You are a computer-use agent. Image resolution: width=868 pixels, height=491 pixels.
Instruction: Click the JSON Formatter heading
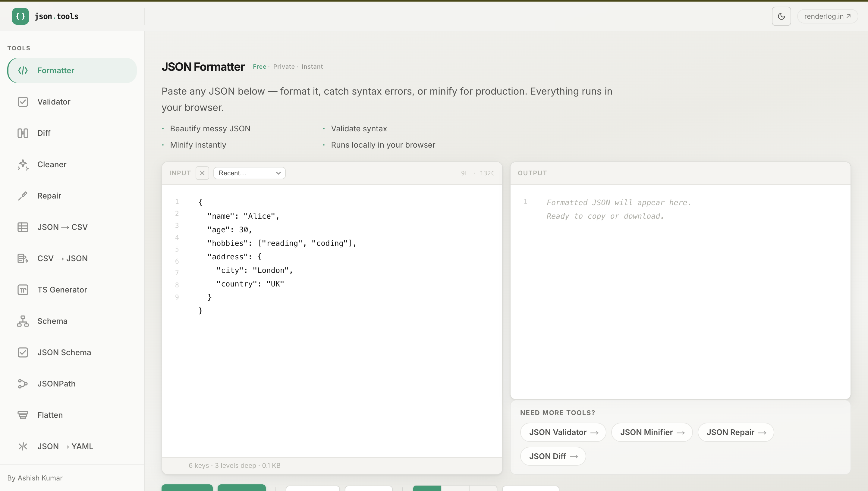coord(203,67)
